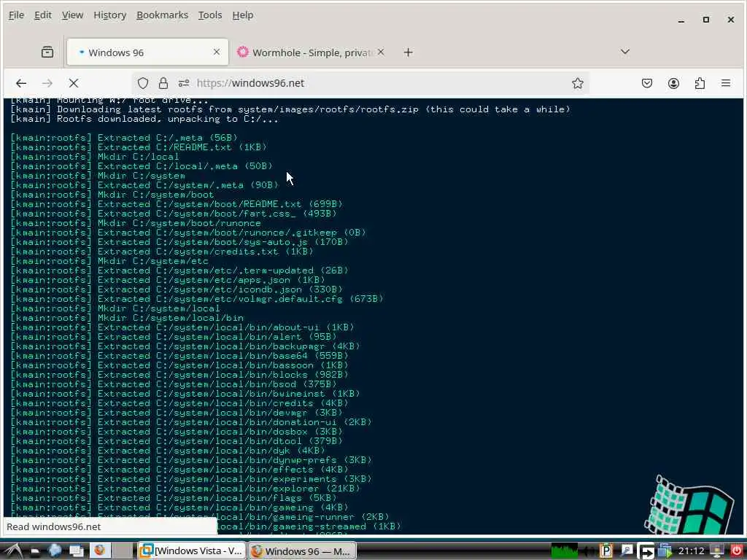
Task: Open the tracking protection shield icon
Action: pyautogui.click(x=142, y=83)
